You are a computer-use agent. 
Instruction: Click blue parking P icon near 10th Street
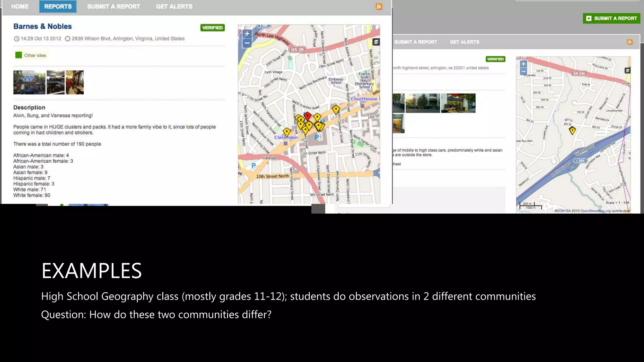(253, 165)
